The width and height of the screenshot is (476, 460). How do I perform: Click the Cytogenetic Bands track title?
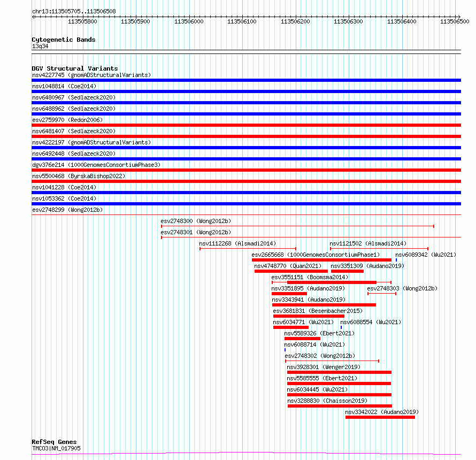click(x=64, y=40)
